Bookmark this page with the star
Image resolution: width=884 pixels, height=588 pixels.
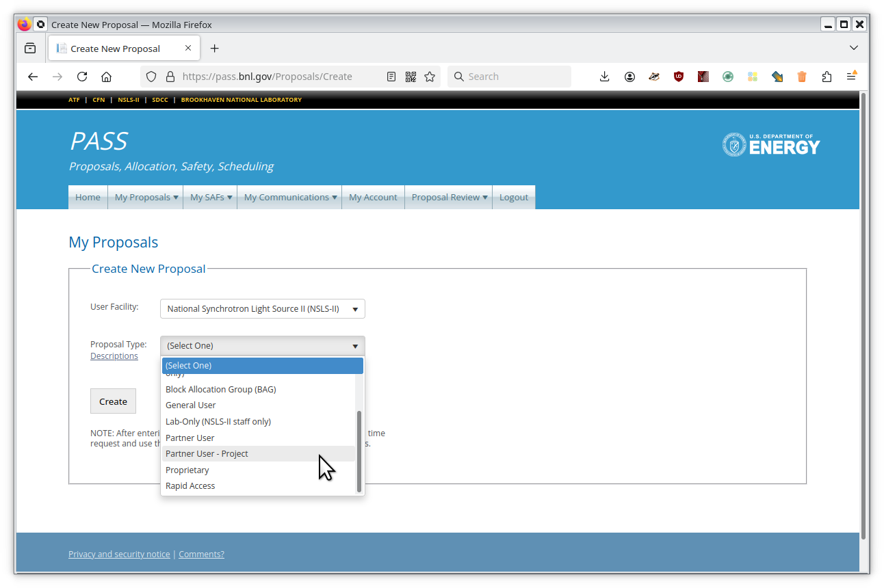tap(430, 77)
